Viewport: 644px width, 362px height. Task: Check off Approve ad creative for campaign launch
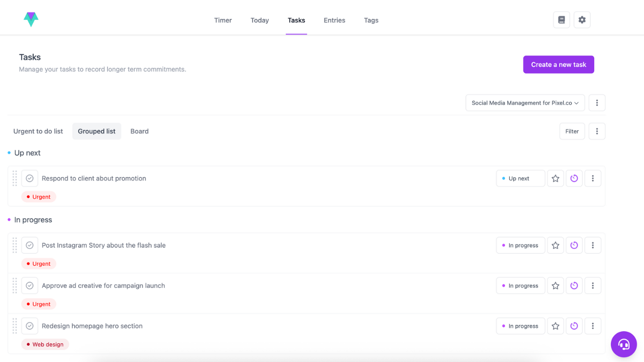[x=30, y=286]
